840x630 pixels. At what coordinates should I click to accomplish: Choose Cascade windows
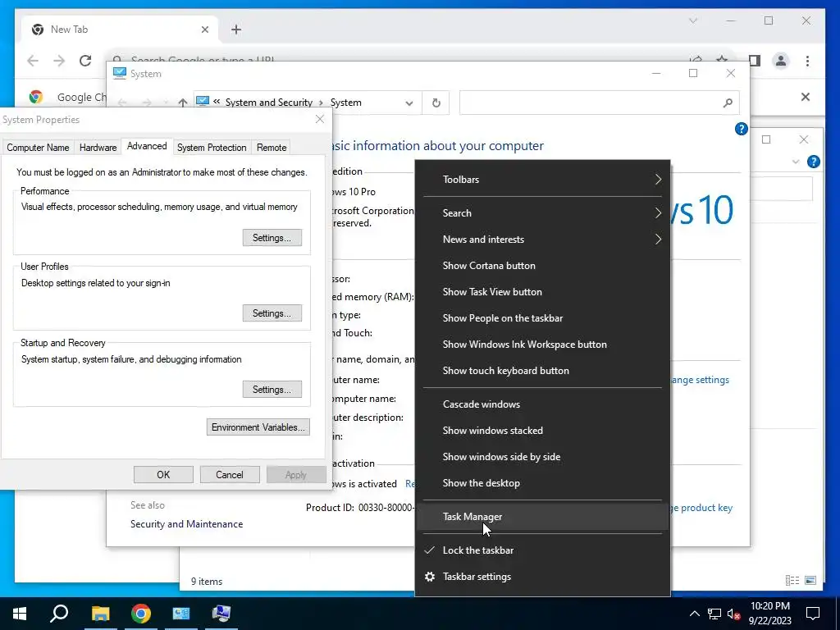click(542, 404)
